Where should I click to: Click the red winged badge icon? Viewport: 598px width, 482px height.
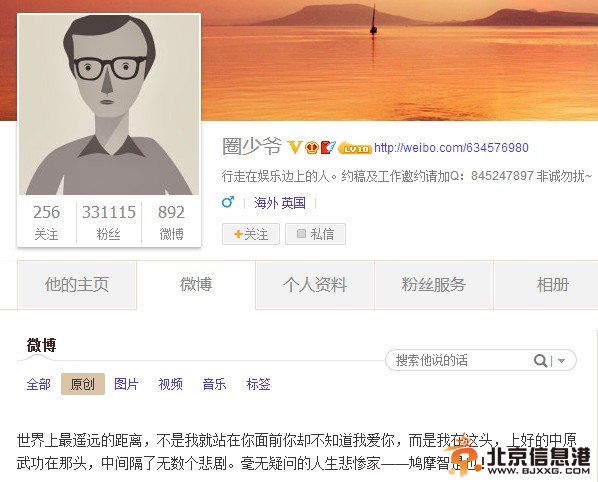coord(327,147)
